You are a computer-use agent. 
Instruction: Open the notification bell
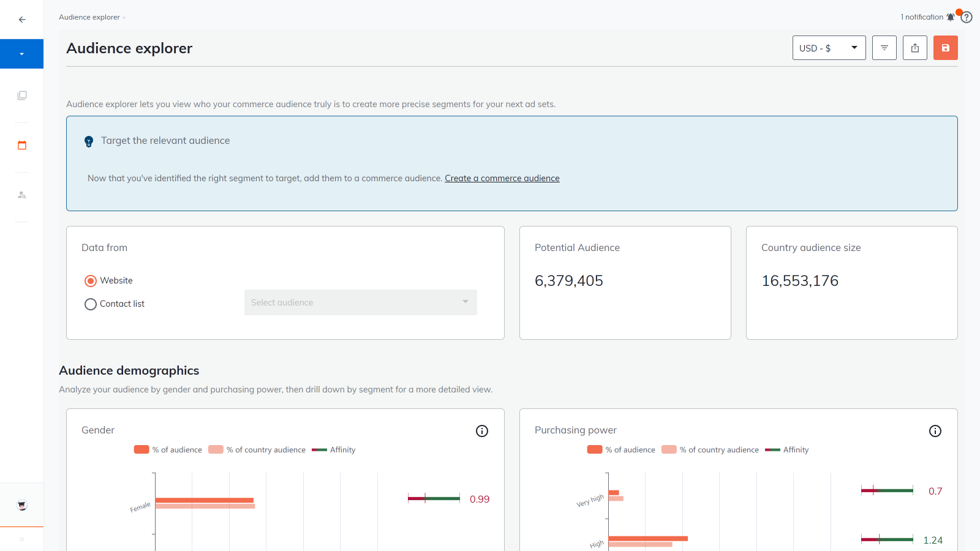[x=951, y=17]
